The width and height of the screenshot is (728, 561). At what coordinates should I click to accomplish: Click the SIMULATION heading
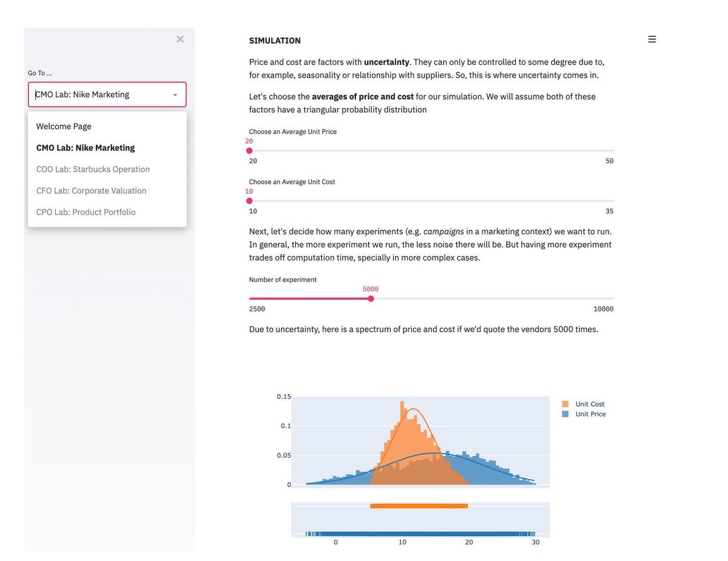(x=275, y=41)
